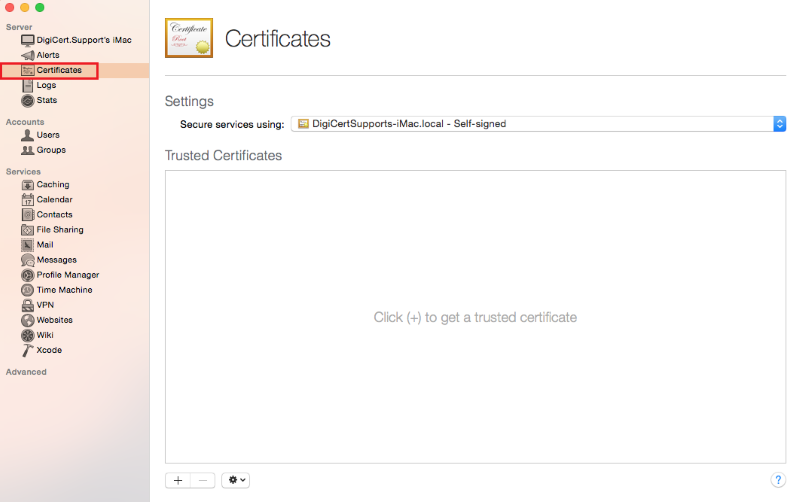Open the Logs sidebar icon
The width and height of the screenshot is (800, 502).
click(x=28, y=85)
